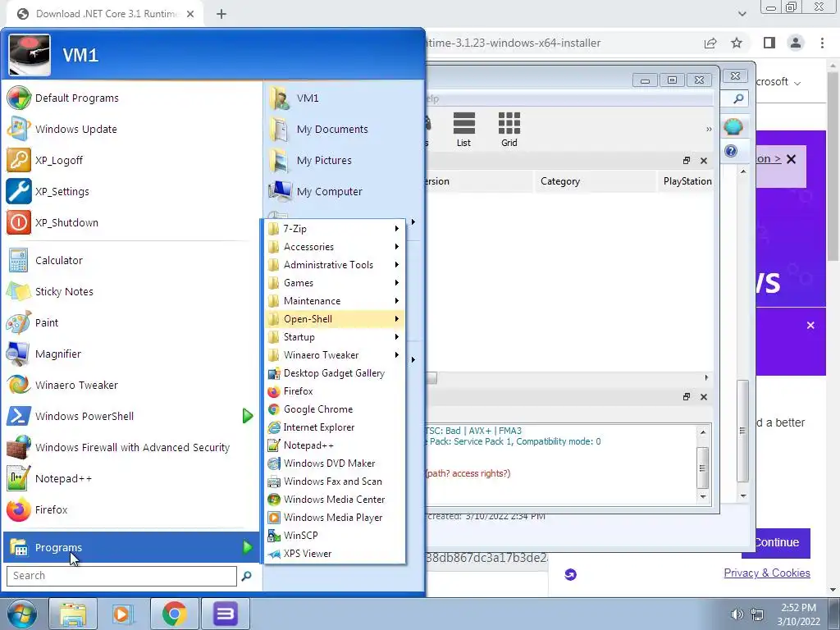Viewport: 840px width, 630px height.
Task: Click the network tray icon
Action: 757,614
